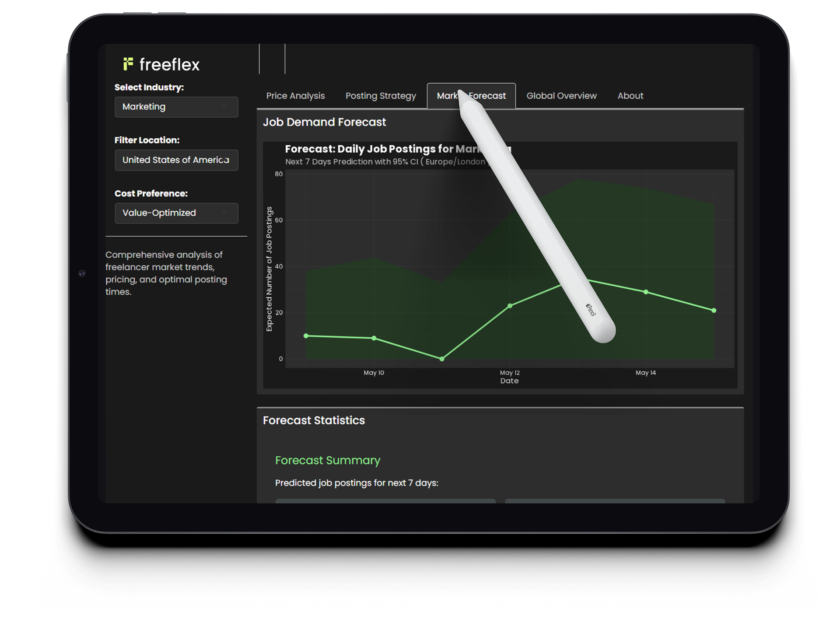840x629 pixels.
Task: Open the About tab
Action: click(630, 96)
